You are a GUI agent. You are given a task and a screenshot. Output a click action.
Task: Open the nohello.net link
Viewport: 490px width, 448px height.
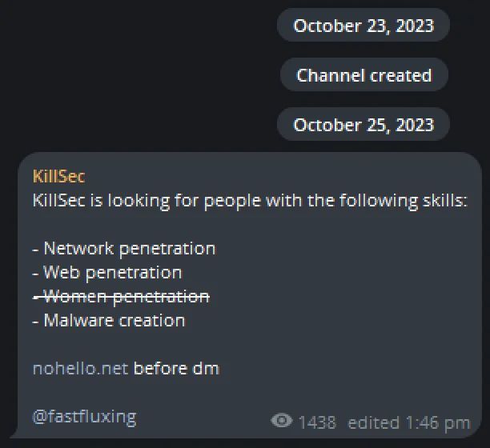coord(80,369)
